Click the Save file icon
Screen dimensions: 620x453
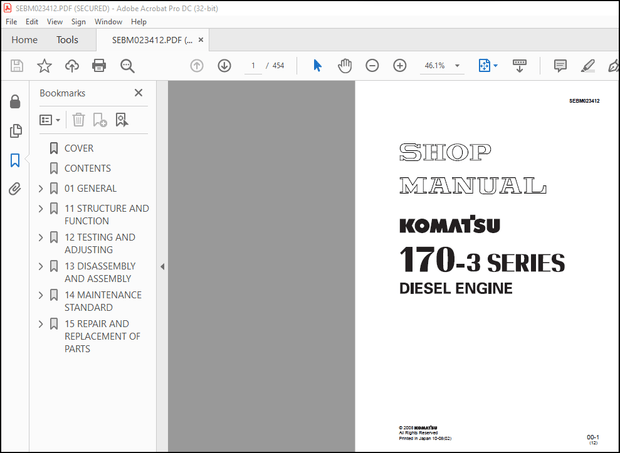(x=17, y=66)
